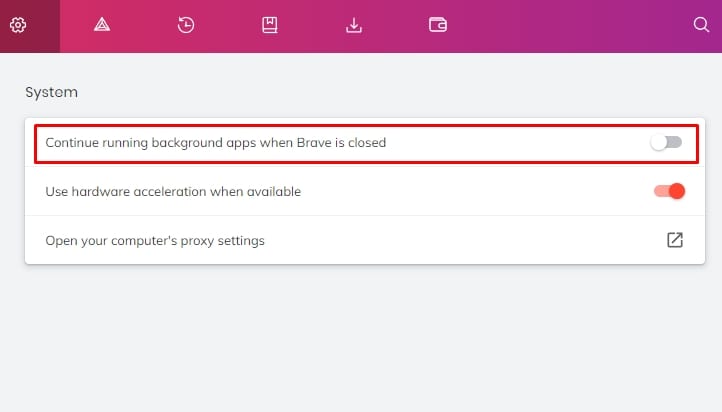Open the Downloads arrow icon
722x412 pixels.
[x=354, y=25]
